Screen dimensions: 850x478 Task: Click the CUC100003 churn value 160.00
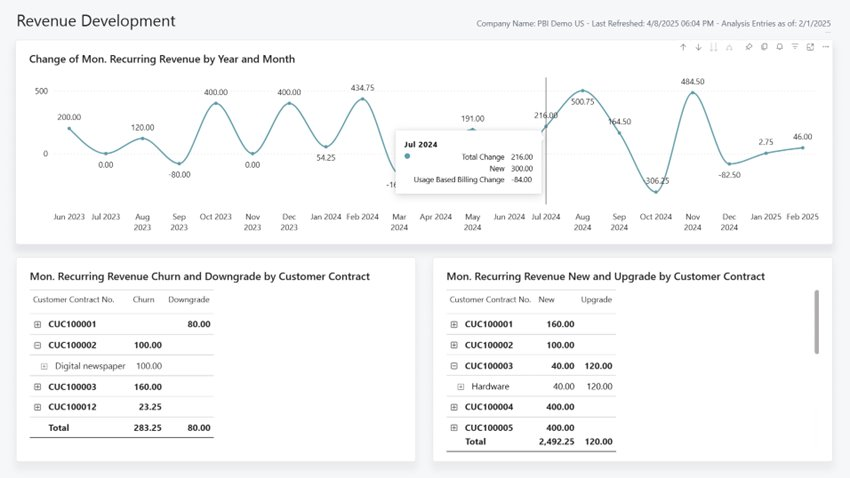pyautogui.click(x=147, y=387)
